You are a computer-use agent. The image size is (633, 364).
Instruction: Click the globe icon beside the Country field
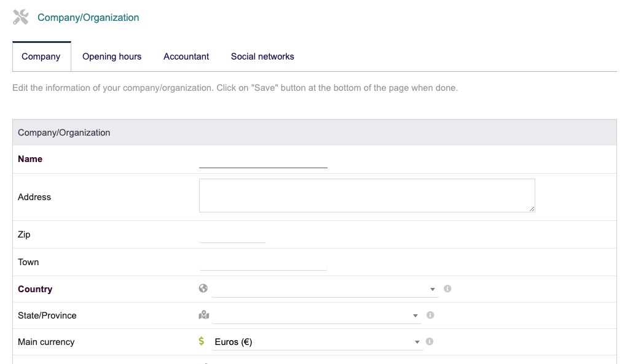203,288
